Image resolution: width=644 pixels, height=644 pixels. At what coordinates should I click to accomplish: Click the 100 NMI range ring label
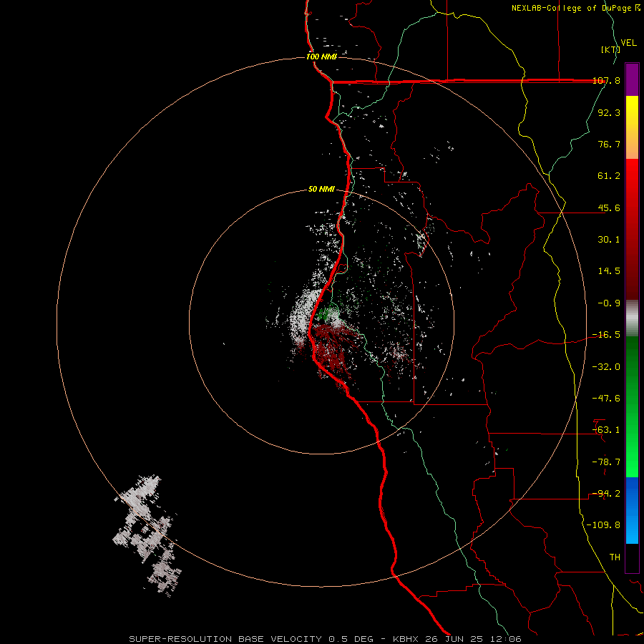click(x=321, y=57)
